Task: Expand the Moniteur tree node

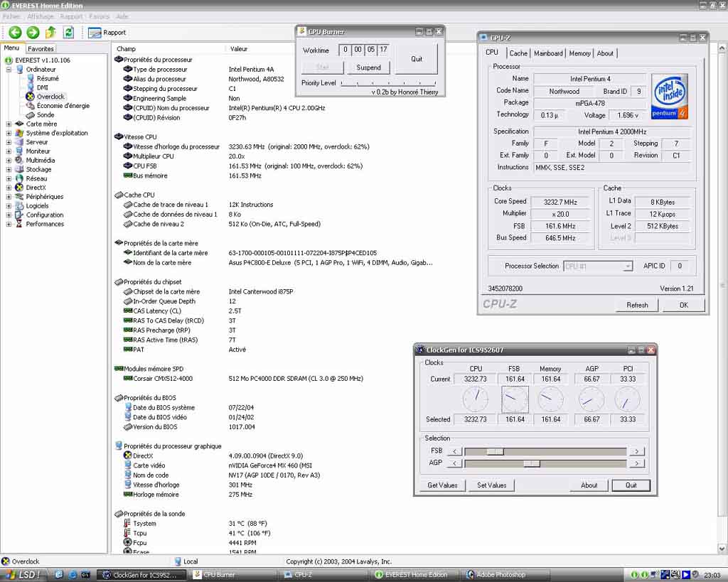Action: [9, 151]
